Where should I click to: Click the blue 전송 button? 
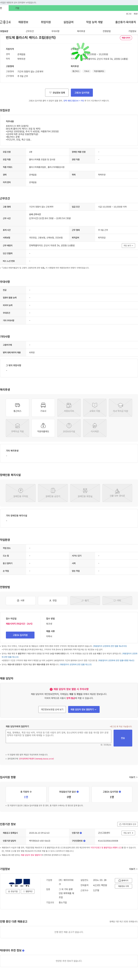[x=123, y=738]
